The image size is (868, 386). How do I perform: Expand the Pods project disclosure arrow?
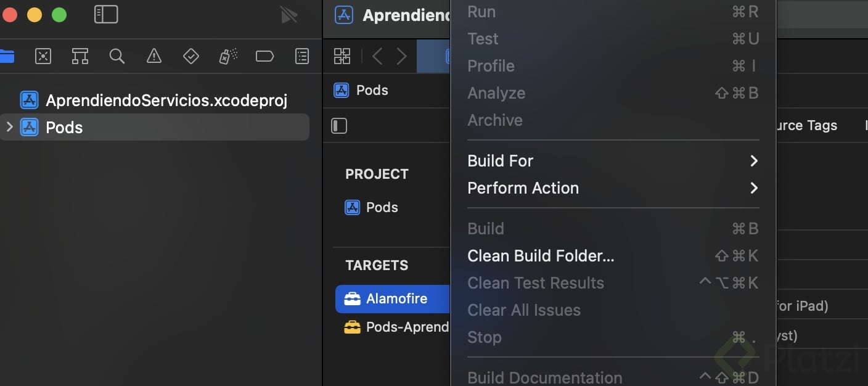coord(9,127)
